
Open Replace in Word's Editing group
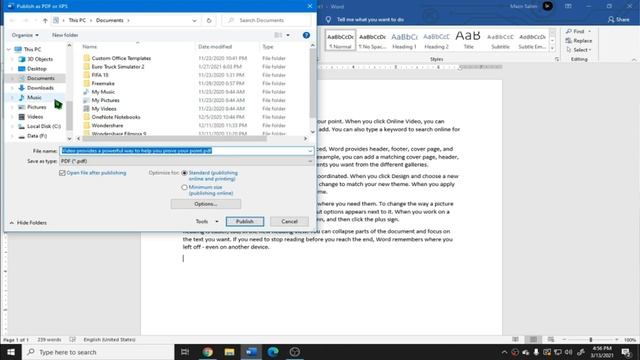click(x=578, y=41)
